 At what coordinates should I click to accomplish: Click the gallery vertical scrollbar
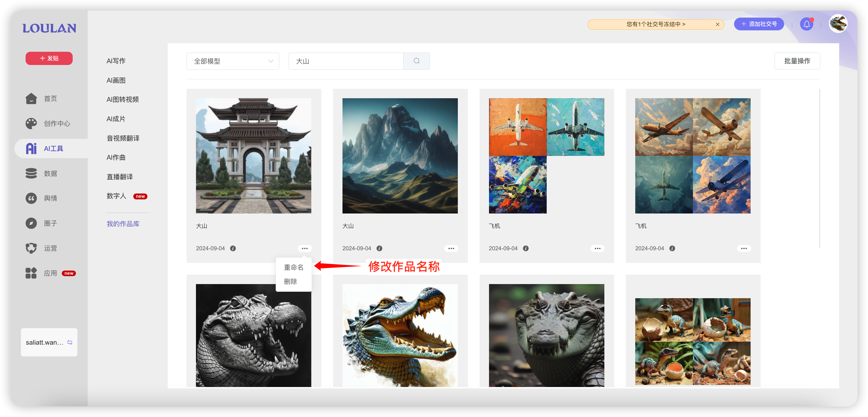point(819,169)
